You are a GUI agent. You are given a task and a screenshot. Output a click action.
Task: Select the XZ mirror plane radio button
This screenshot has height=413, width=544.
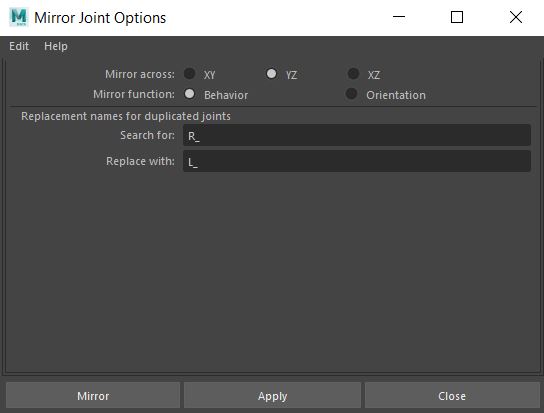point(354,74)
